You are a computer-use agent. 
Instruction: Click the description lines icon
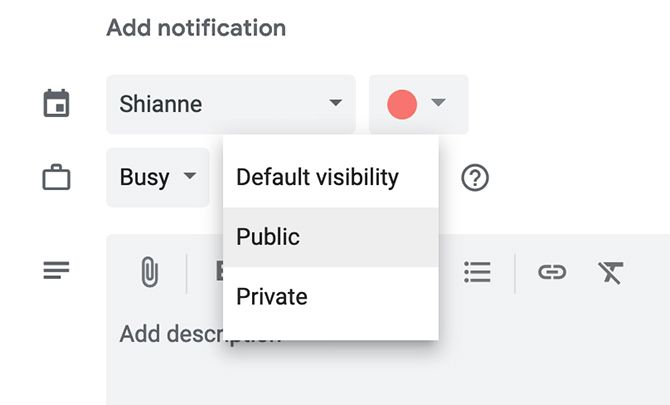tap(55, 271)
